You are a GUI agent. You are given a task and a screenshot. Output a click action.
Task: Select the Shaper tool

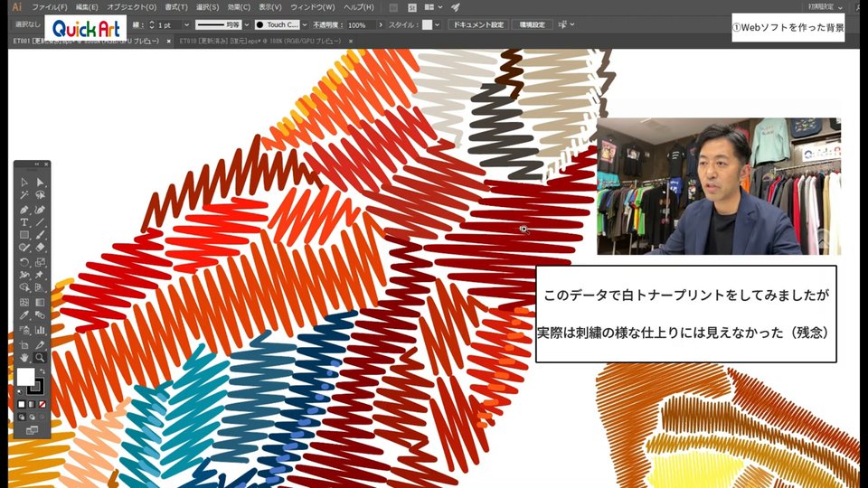[24, 248]
